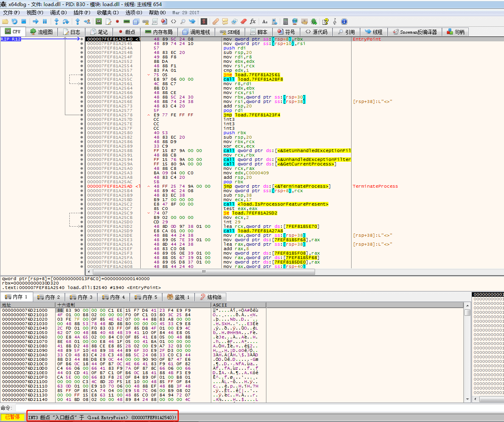Click the dump scrollbar down arrow

pos(467,399)
